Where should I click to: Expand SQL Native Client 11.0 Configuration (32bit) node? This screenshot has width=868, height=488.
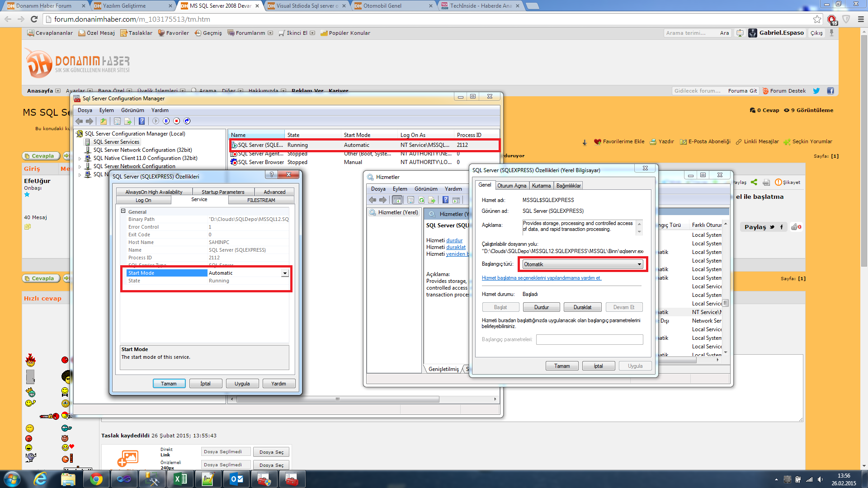pos(80,159)
